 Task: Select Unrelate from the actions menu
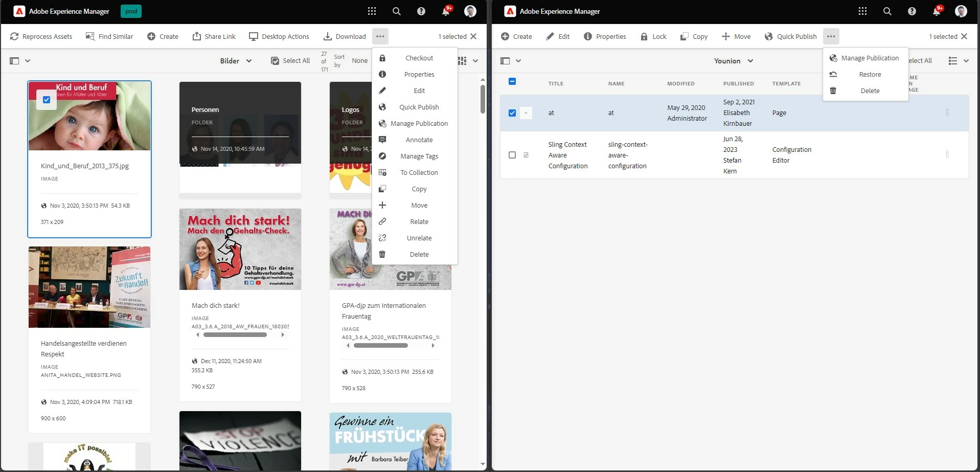[x=415, y=238]
